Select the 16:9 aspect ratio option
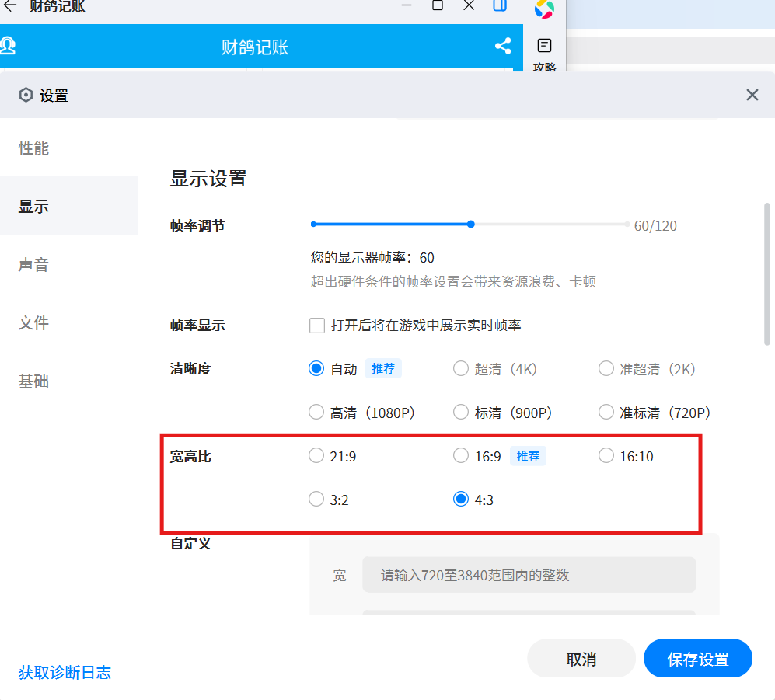775x700 pixels. [461, 456]
